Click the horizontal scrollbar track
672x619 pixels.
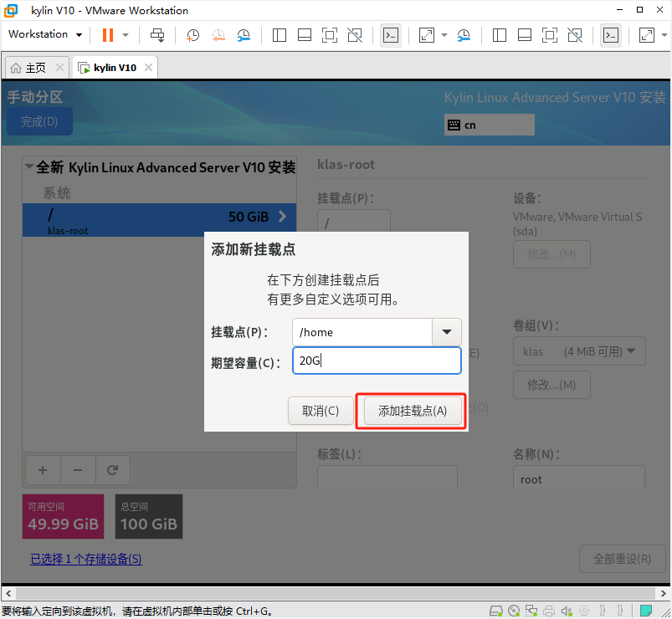336,593
